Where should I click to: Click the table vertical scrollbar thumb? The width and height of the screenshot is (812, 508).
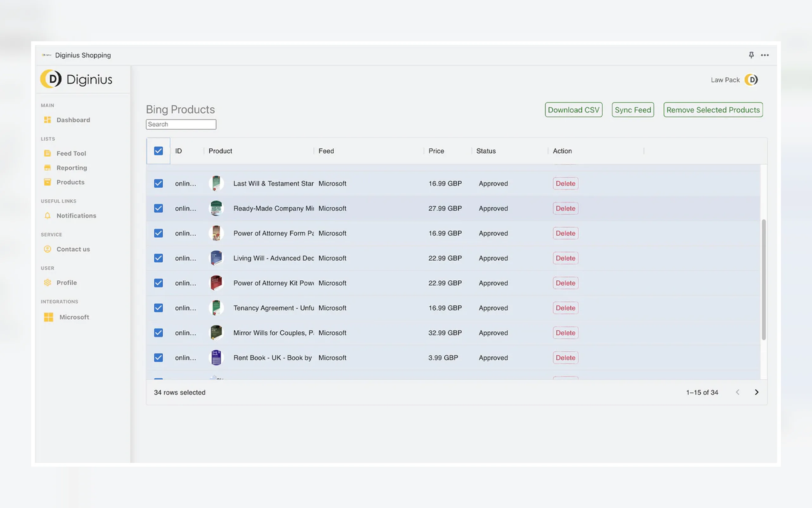(x=764, y=279)
